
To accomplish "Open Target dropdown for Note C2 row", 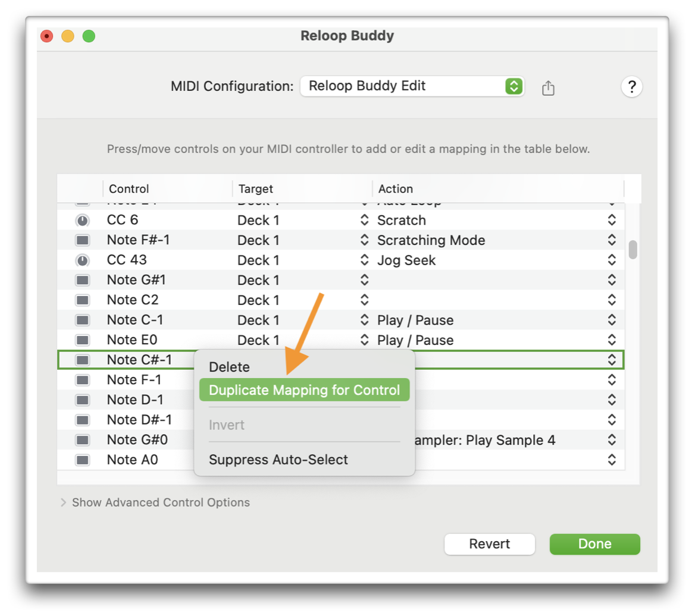I will pyautogui.click(x=364, y=300).
